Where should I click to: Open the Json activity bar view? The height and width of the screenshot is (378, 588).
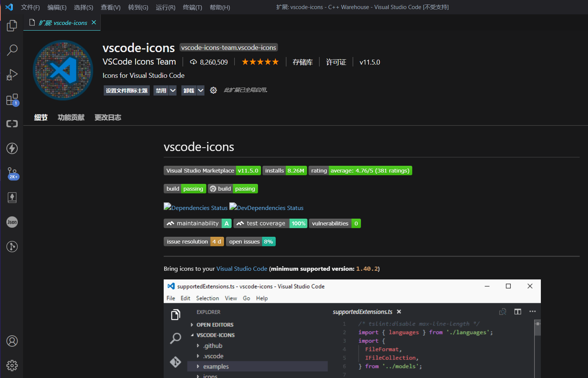pos(12,222)
